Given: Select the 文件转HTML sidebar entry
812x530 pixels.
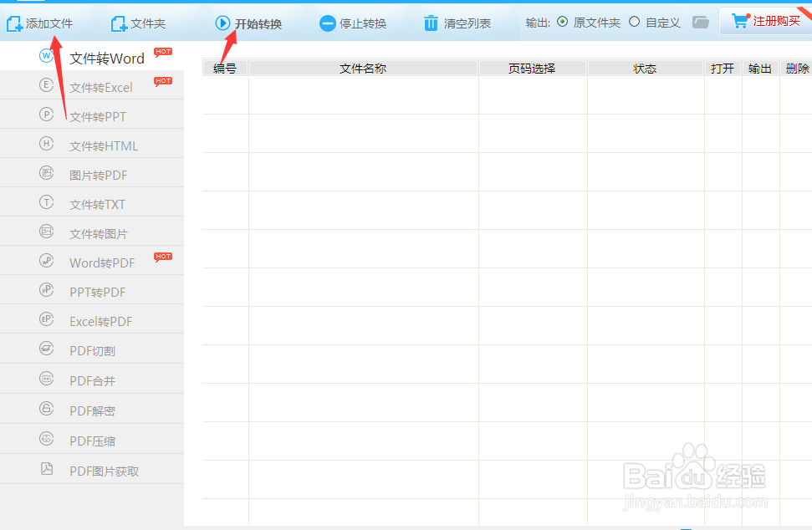Looking at the screenshot, I should click(x=92, y=144).
